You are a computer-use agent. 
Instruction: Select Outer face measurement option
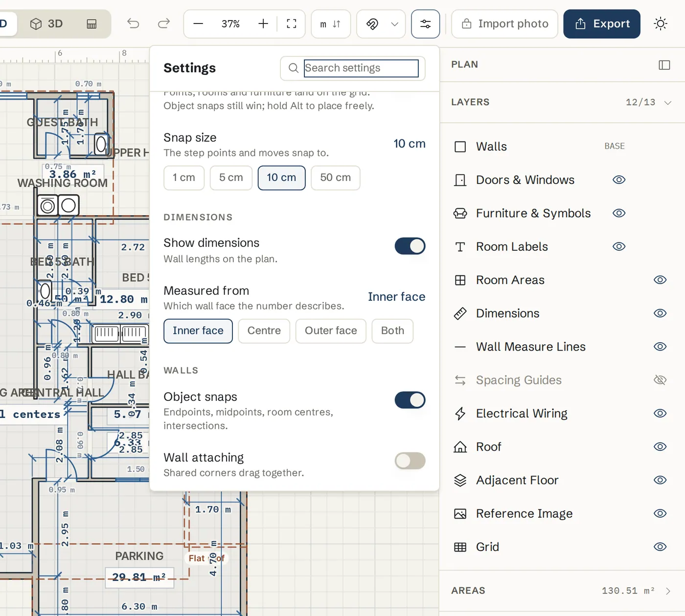click(x=331, y=331)
